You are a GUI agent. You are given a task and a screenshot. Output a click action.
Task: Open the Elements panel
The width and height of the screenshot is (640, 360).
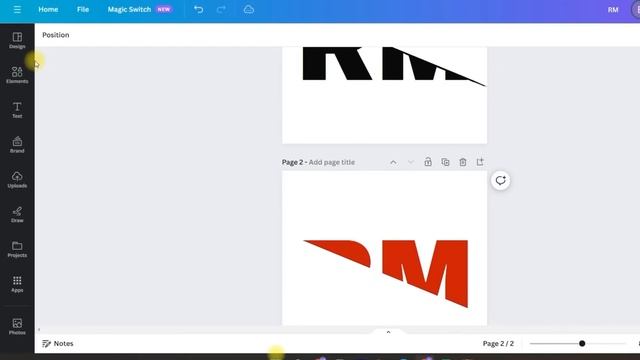tap(17, 75)
